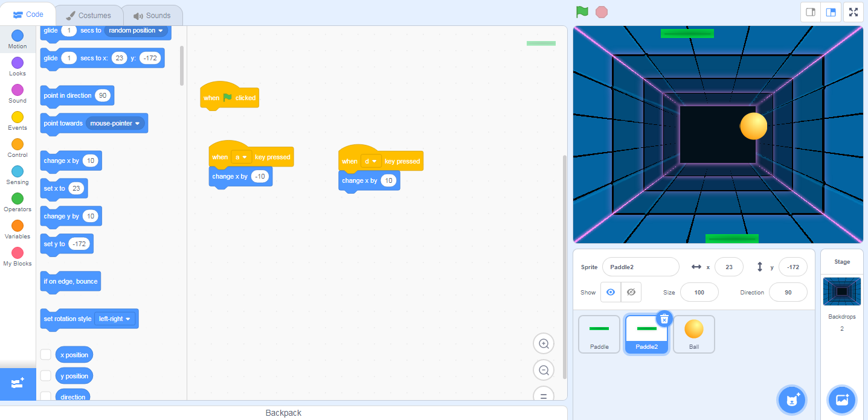868x420 pixels.
Task: Open the Backpack panel
Action: pyautogui.click(x=283, y=413)
